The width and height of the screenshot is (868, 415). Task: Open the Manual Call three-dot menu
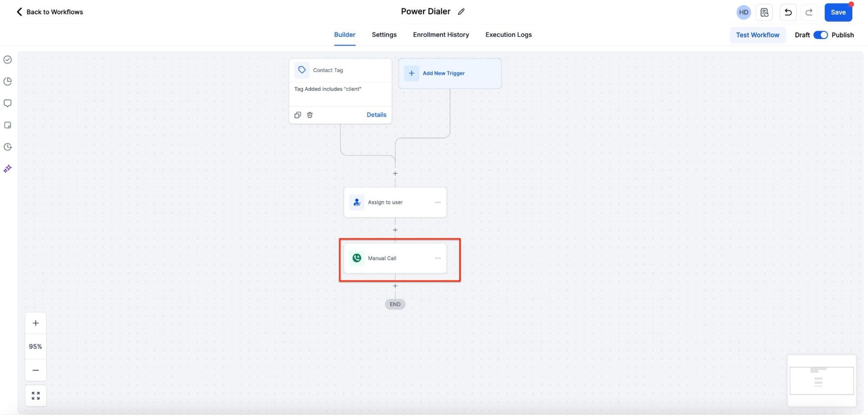pyautogui.click(x=438, y=258)
